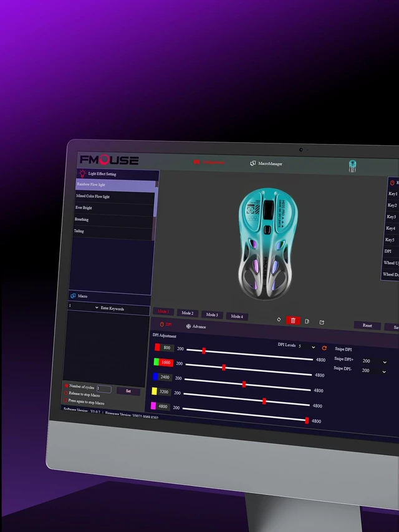Click the import profile icon
The width and height of the screenshot is (399, 532).
coord(307,321)
